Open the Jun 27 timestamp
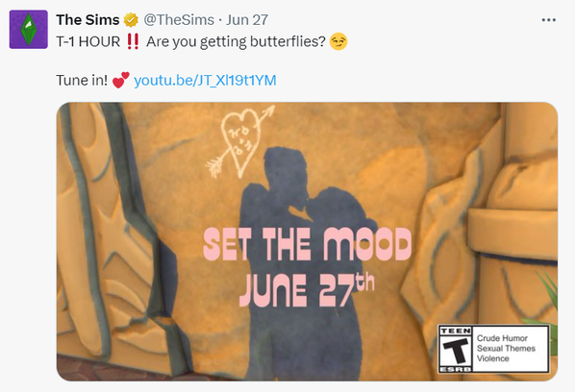577x392 pixels. [247, 20]
